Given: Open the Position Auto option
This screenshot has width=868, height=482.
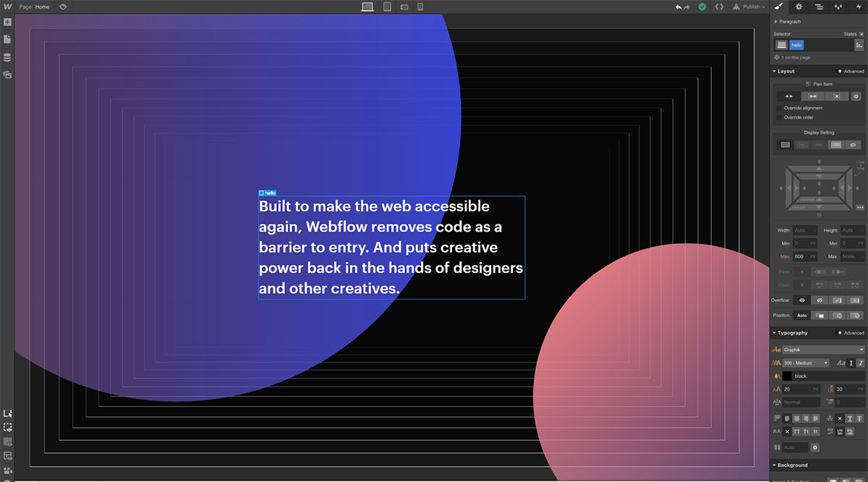Looking at the screenshot, I should [x=801, y=316].
